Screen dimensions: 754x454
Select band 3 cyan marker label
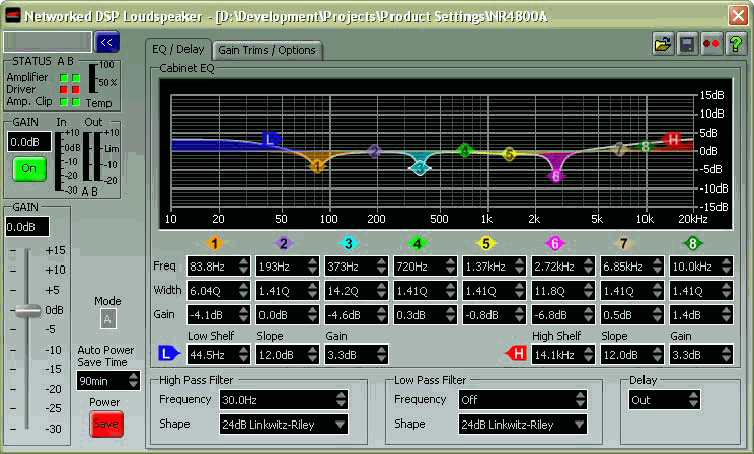click(348, 243)
